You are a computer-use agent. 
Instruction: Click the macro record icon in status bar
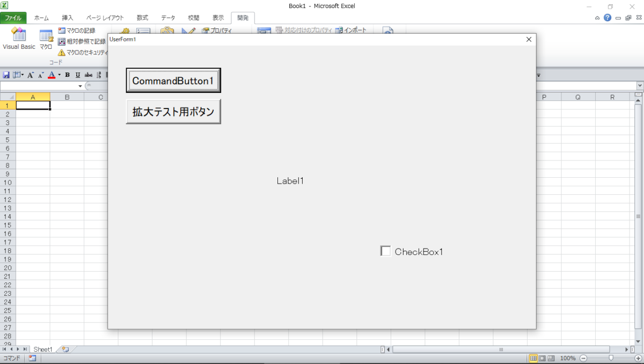32,358
